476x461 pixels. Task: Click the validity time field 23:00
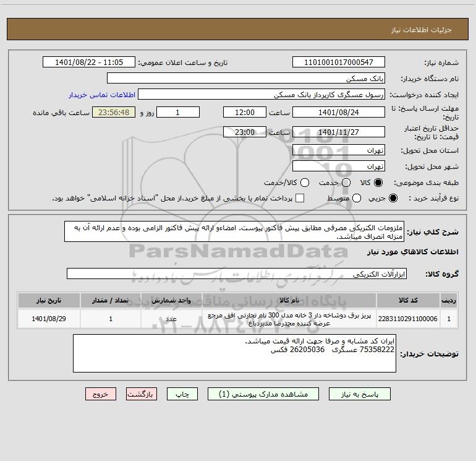(x=245, y=132)
